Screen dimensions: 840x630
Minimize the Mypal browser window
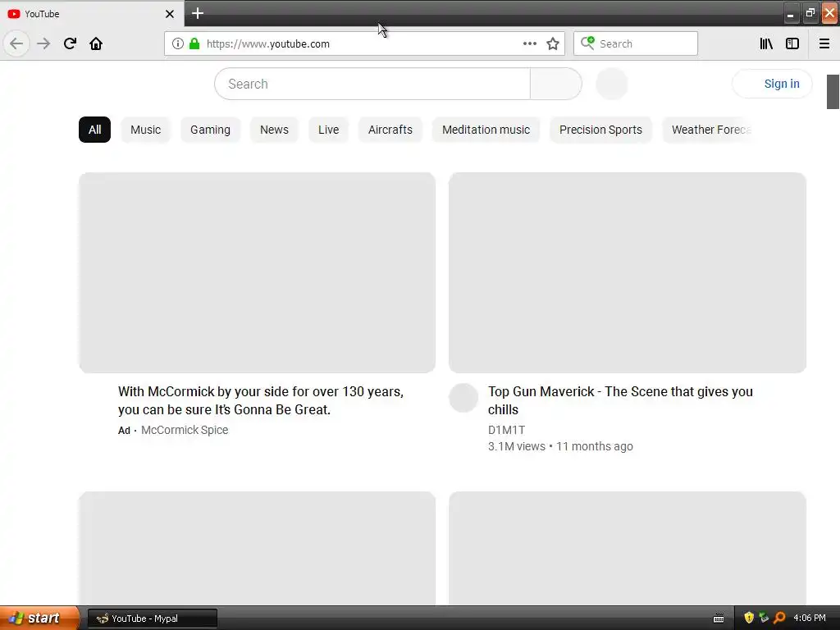(790, 13)
